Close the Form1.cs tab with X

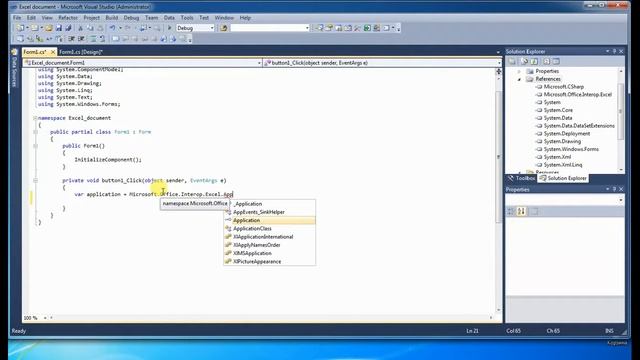(x=53, y=52)
